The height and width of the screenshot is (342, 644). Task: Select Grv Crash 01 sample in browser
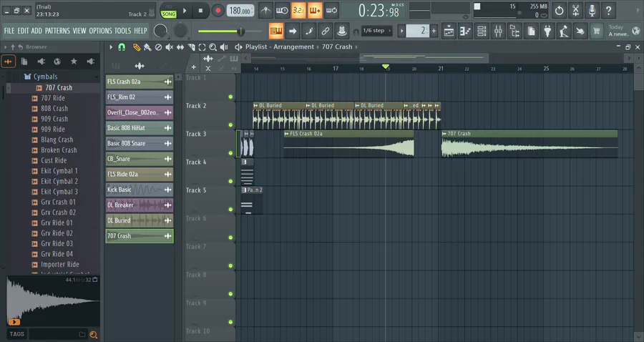[58, 202]
